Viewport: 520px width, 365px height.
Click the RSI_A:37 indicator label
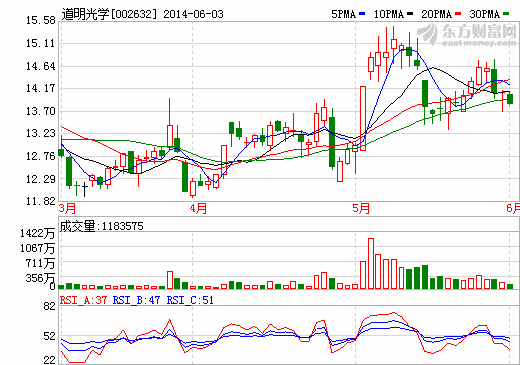[83, 300]
